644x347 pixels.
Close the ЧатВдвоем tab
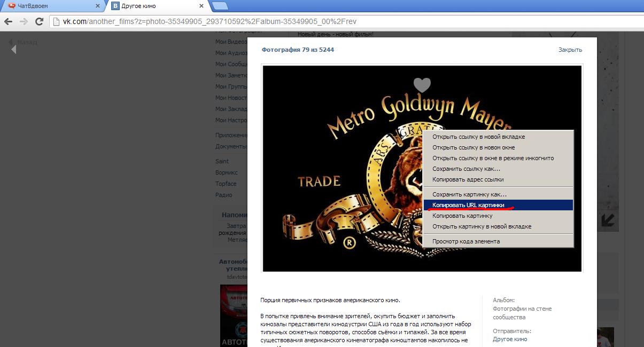(x=98, y=6)
